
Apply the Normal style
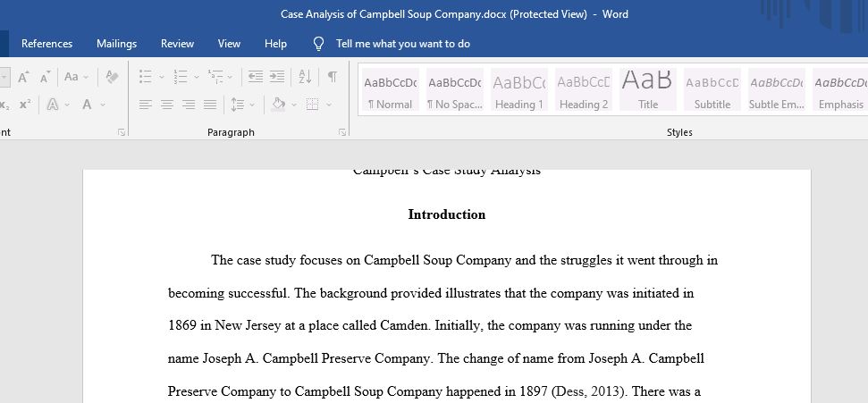click(391, 89)
